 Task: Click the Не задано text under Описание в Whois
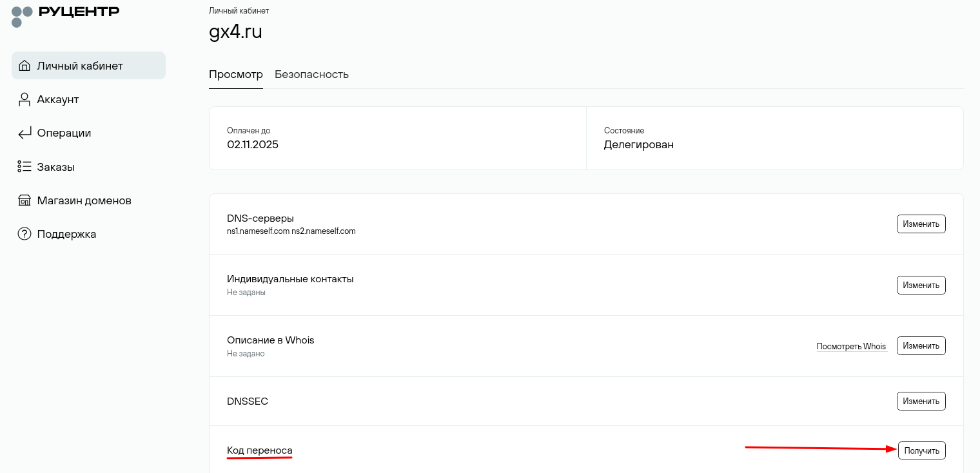pos(246,353)
